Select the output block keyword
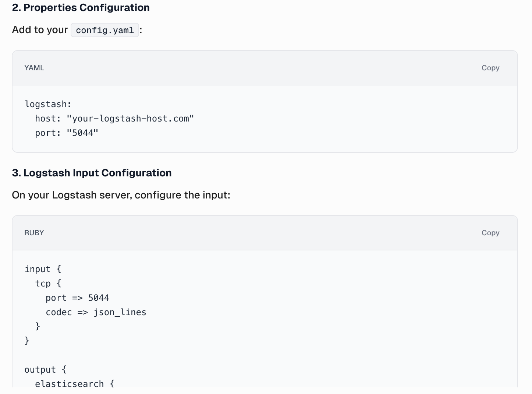532x394 pixels. (40, 369)
